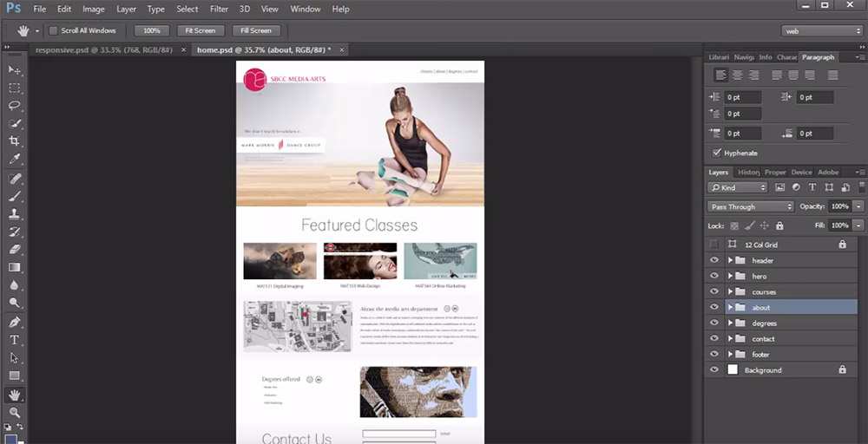The height and width of the screenshot is (444, 868).
Task: Filter layers by type layers icon
Action: (x=812, y=187)
